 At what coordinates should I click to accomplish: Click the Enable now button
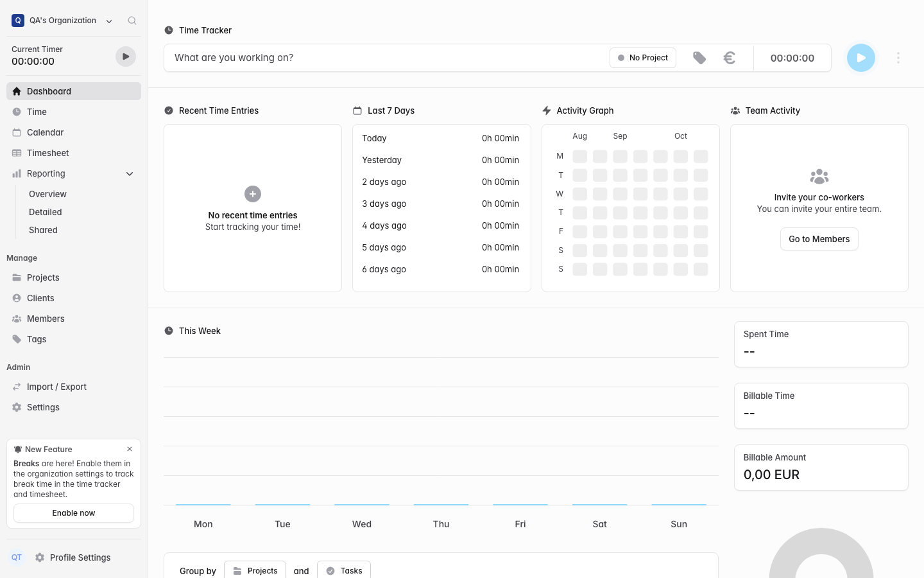pos(74,513)
